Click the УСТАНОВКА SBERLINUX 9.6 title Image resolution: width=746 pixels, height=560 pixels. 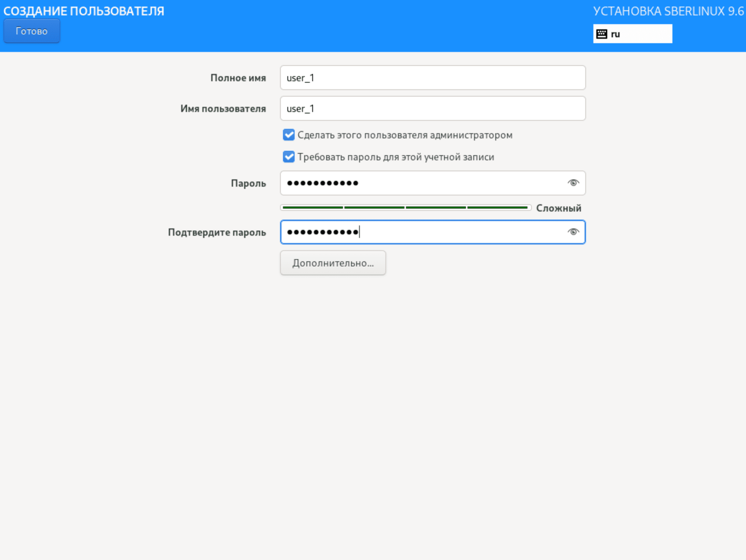tap(668, 11)
